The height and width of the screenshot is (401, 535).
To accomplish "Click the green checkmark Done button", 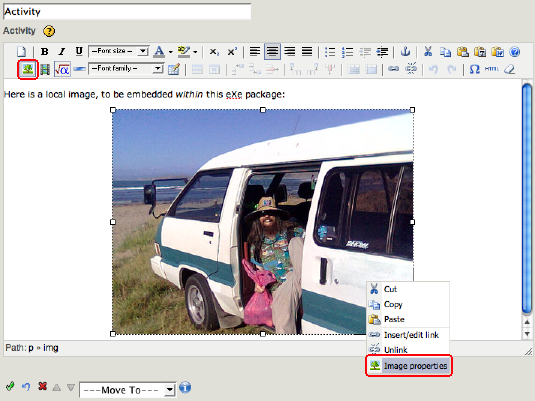I will tap(10, 386).
